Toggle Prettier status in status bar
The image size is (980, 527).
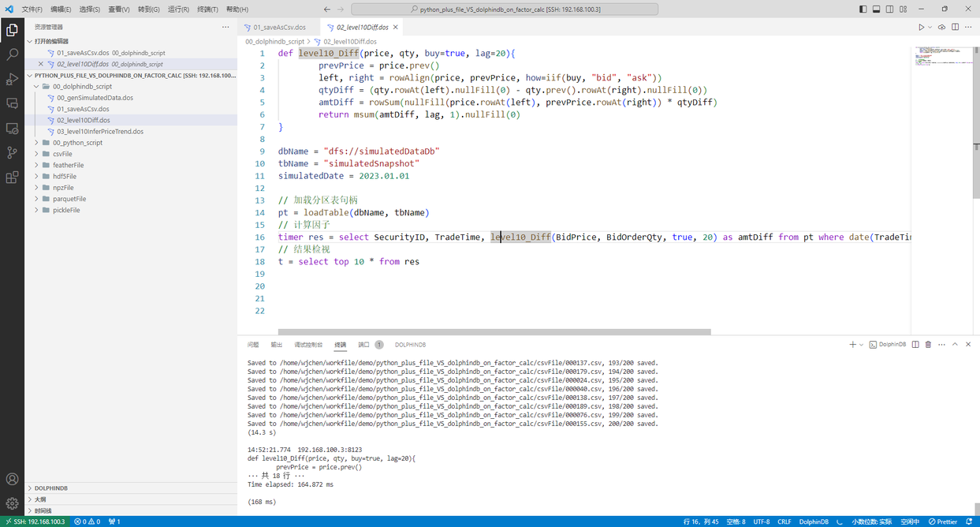click(943, 521)
